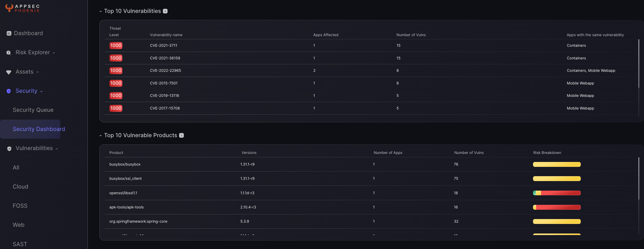Click the Risk Explorer magnifier icon
644x249 pixels.
(9, 53)
